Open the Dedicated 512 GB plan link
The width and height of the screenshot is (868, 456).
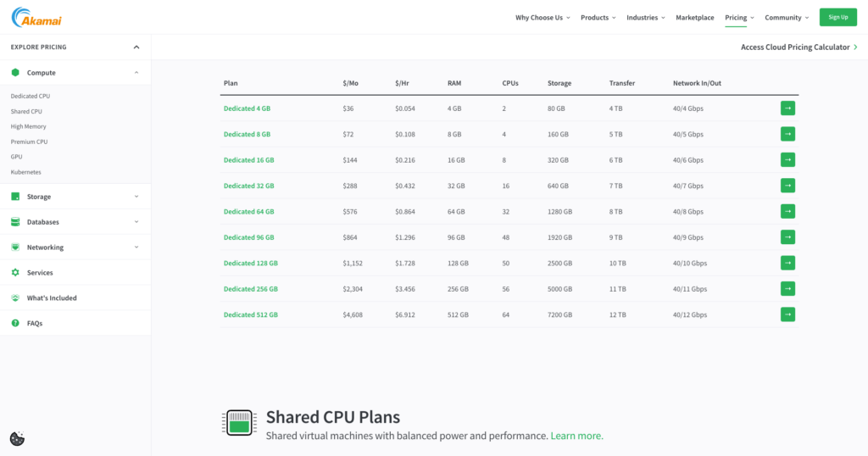tap(251, 314)
